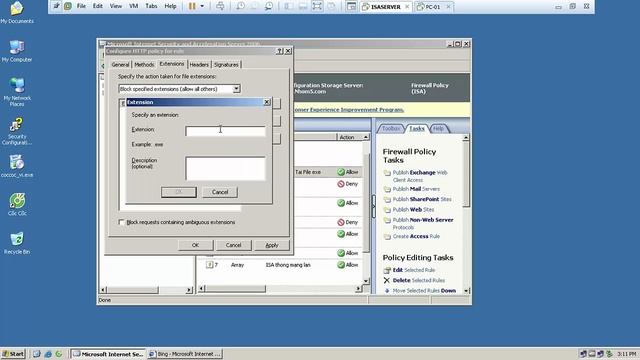Click the manage snapshots toolbar icon
Image resolution: width=640 pixels, height=360 pixels.
269,6
